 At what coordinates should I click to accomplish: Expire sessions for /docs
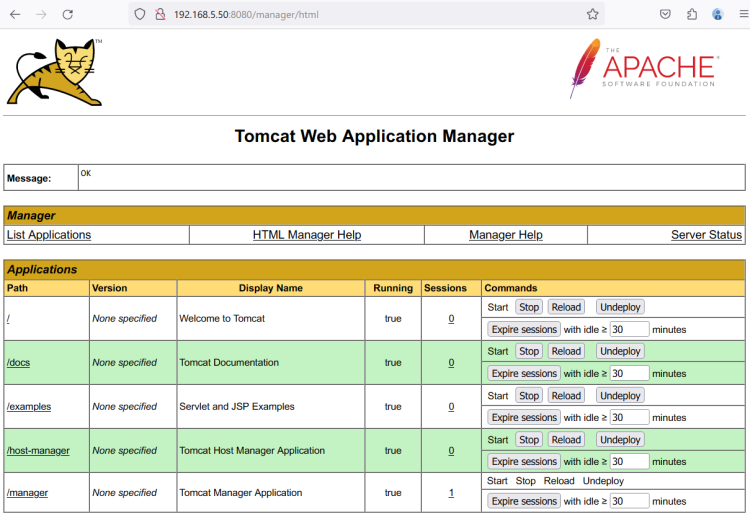(524, 374)
